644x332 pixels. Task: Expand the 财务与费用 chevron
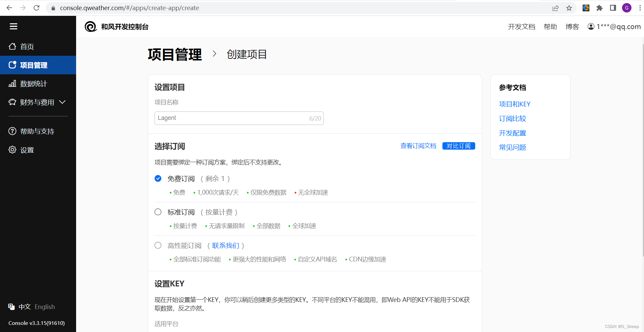pyautogui.click(x=62, y=102)
